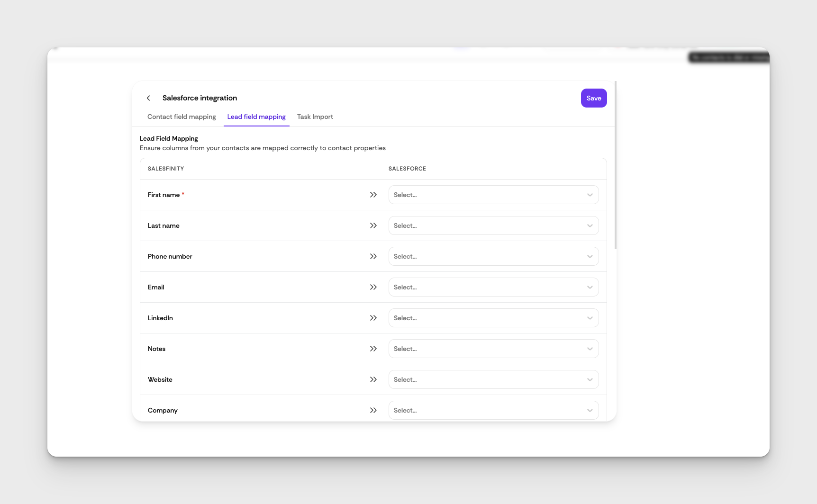Click the double-arrow icon in Phone number row
Image resolution: width=817 pixels, height=504 pixels.
pyautogui.click(x=373, y=256)
